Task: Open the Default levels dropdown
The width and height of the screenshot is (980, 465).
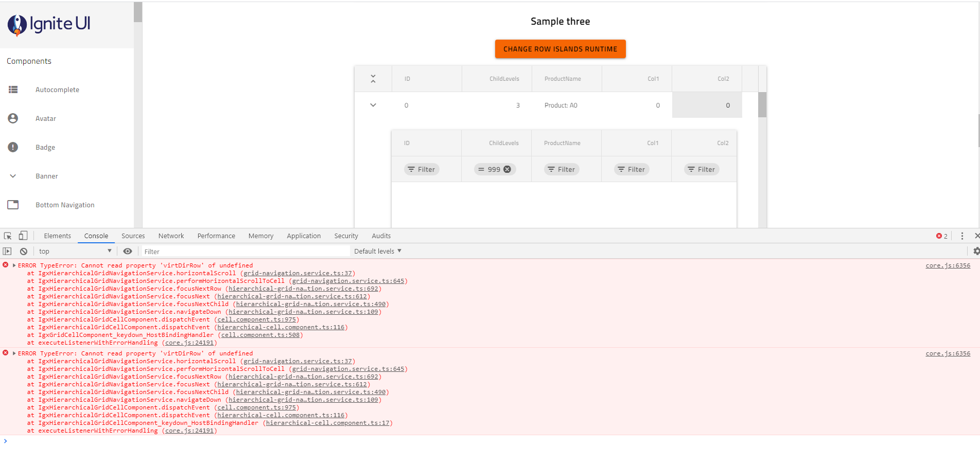Action: click(x=378, y=251)
